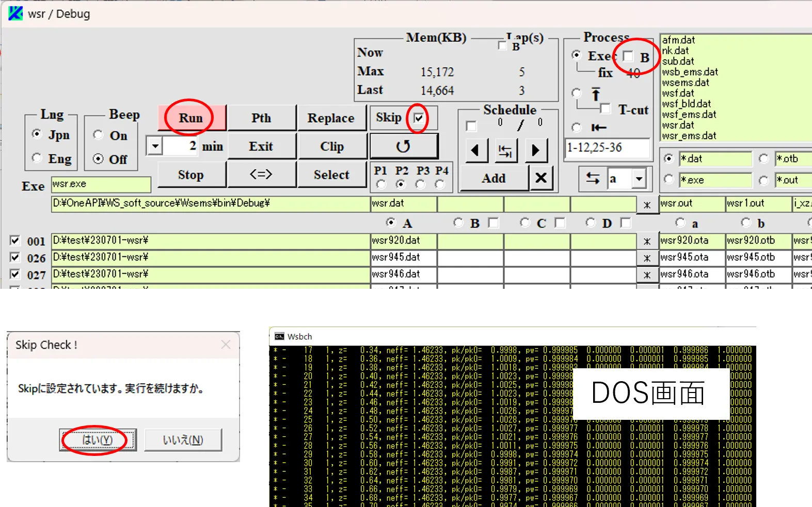The width and height of the screenshot is (812, 507).
Task: Click the Debug path input field
Action: [211, 203]
